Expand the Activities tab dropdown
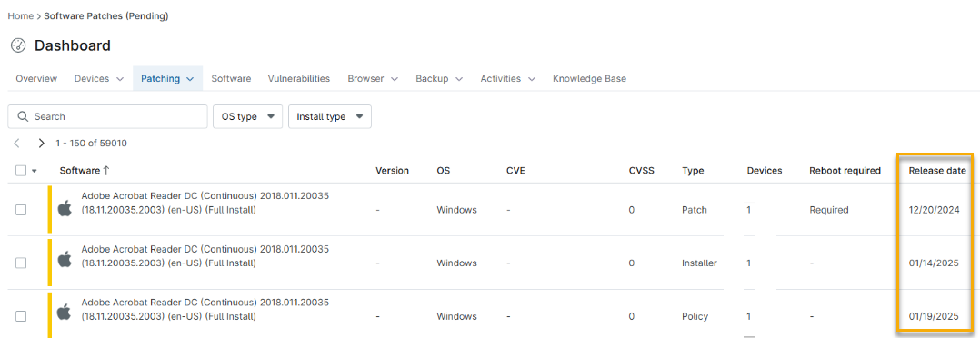Screen dimensions: 980x338 (x=531, y=79)
